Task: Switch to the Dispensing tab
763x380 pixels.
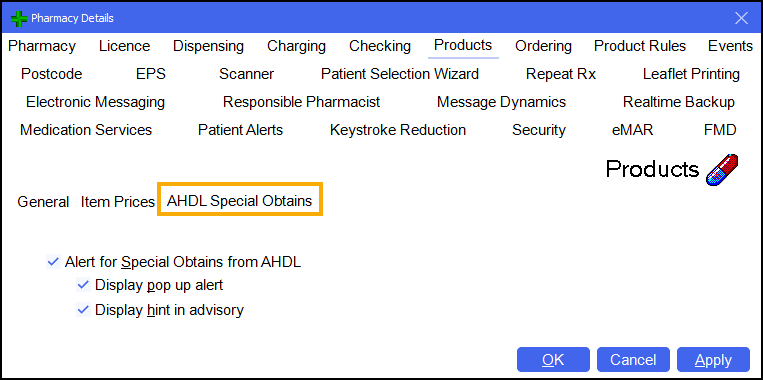Action: (x=208, y=46)
